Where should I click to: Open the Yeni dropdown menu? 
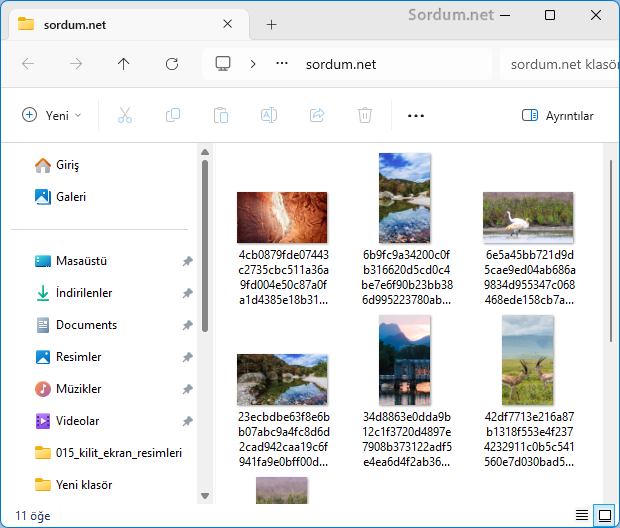[x=52, y=115]
